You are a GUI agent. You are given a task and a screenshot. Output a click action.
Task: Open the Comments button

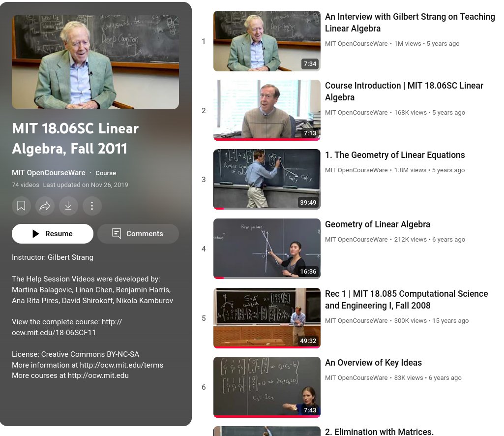tap(138, 234)
